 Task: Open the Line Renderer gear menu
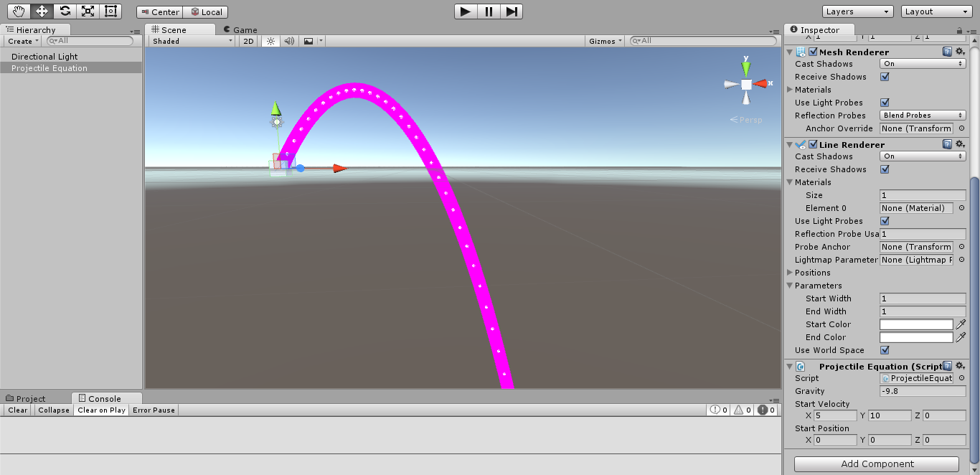pos(960,144)
